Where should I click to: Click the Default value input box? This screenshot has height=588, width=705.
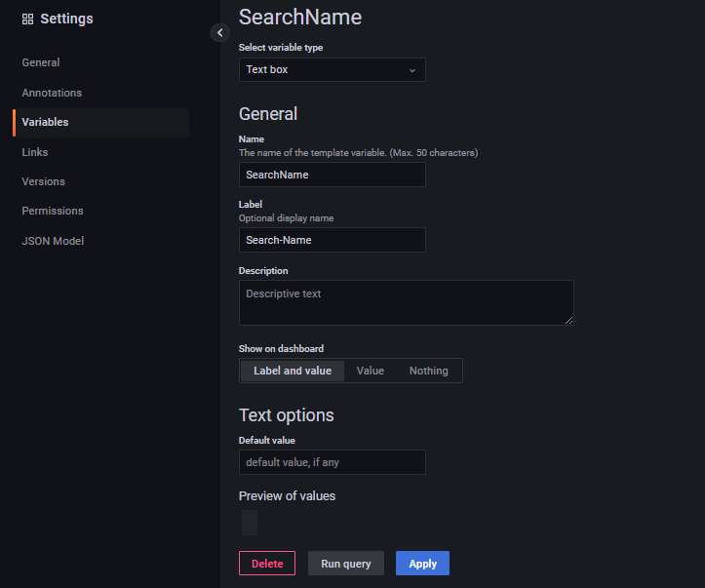point(332,462)
